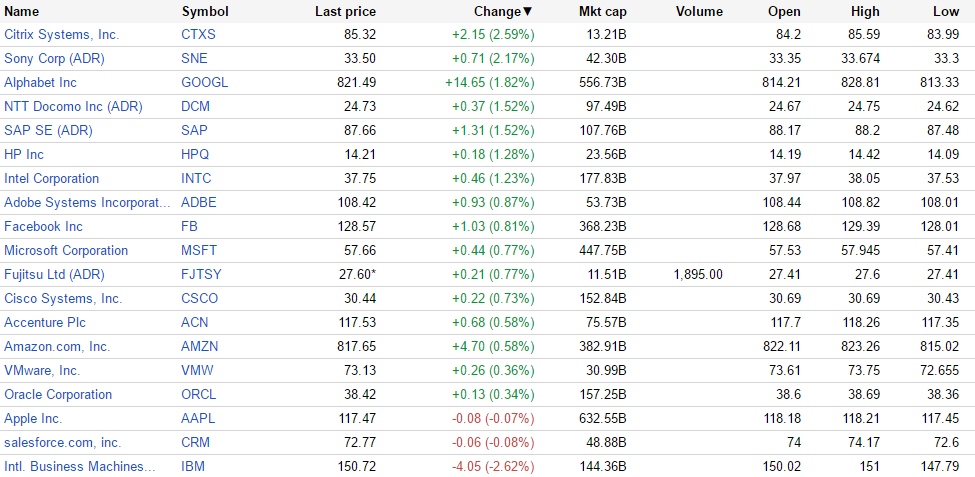Click the Facebook Inc company link
The image size is (975, 477).
(44, 227)
